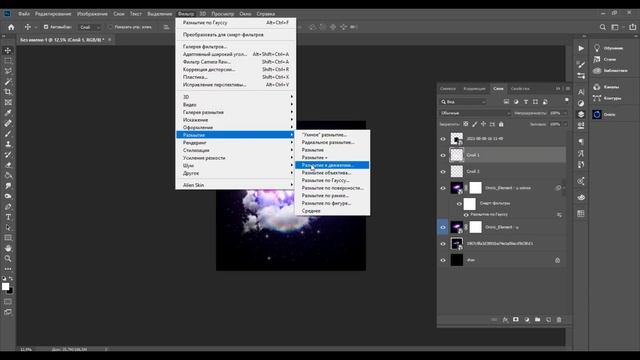Toggle layer filtering switch in Layers panel
The image size is (640, 360).
[567, 100]
